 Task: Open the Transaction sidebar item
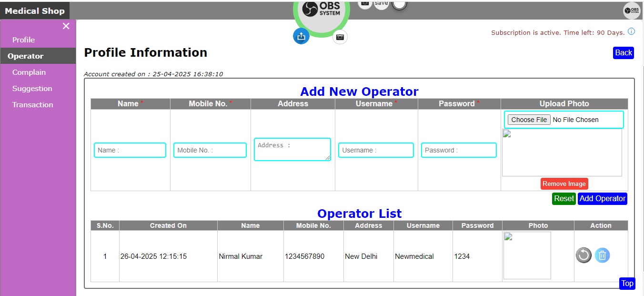click(33, 105)
